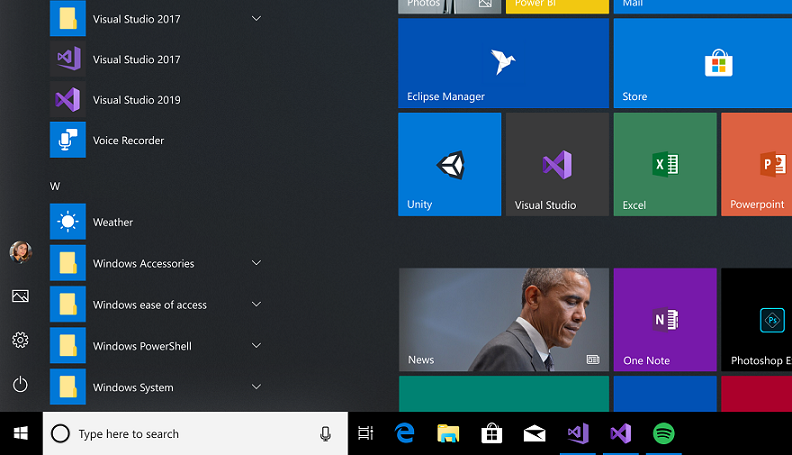The image size is (792, 455).
Task: Open Voice Recorder from app list
Action: (128, 141)
